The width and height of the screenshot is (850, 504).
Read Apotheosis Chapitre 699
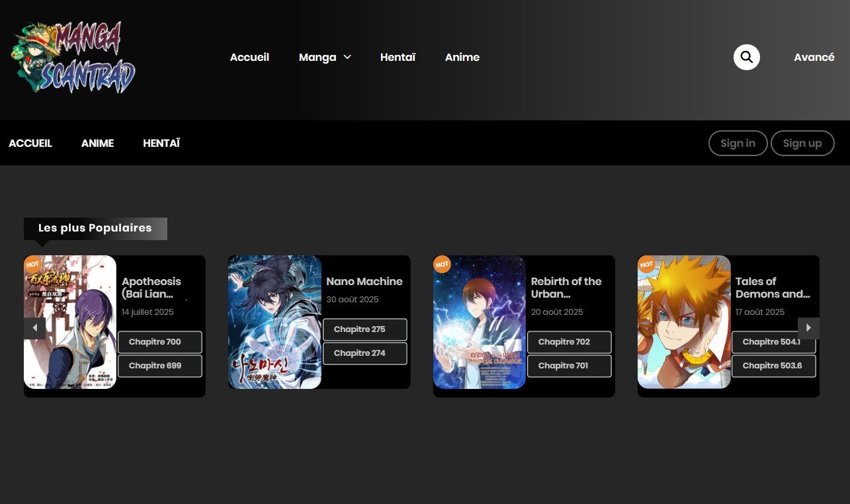160,366
